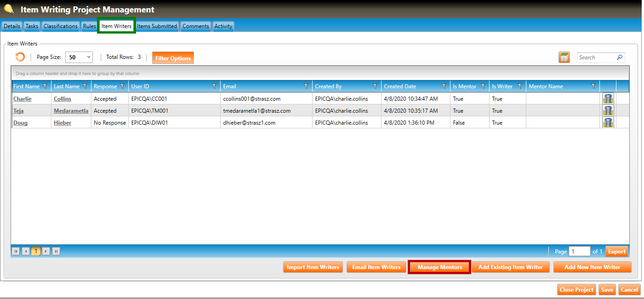
Task: Open the Created Date column filter
Action: pyautogui.click(x=444, y=86)
